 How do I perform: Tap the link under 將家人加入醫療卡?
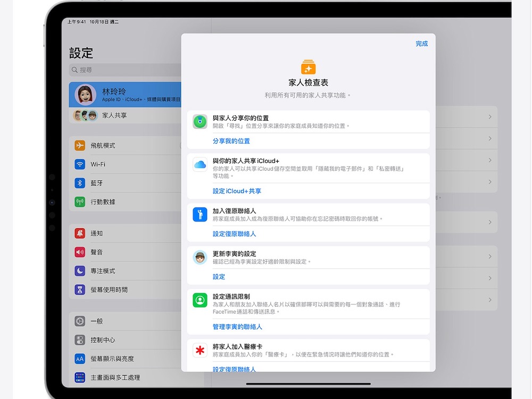coord(234,369)
